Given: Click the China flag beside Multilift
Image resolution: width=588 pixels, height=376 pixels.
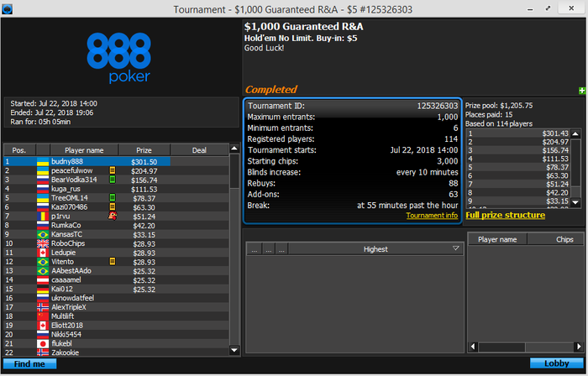Looking at the screenshot, I should click(x=43, y=316).
